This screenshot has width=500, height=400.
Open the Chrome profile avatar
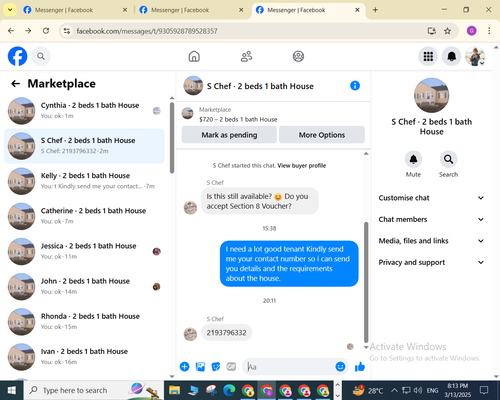click(471, 31)
